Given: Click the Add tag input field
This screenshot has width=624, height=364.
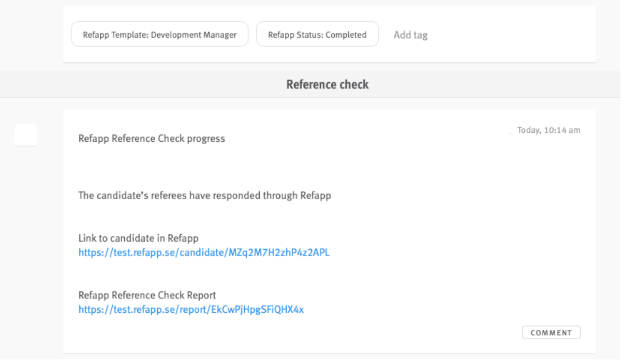Looking at the screenshot, I should coord(411,35).
